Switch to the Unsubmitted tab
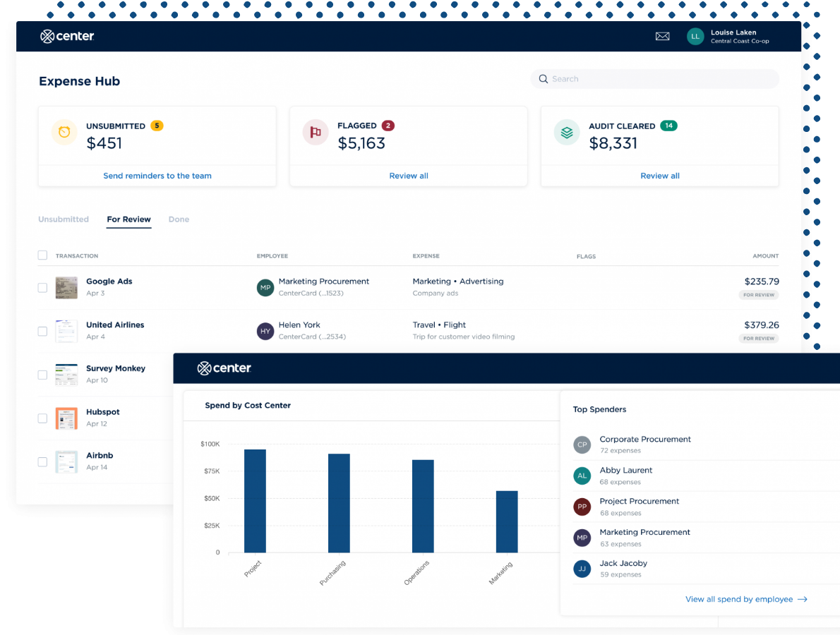This screenshot has width=840, height=635. click(x=64, y=219)
